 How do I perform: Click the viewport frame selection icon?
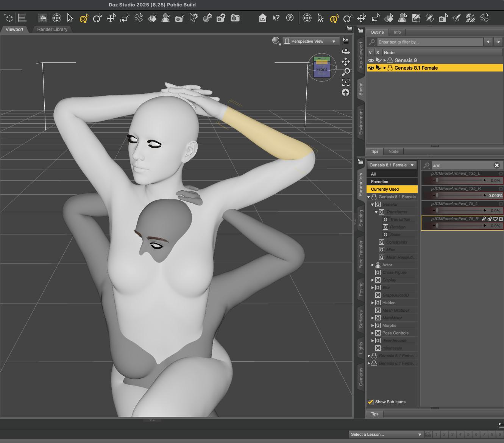tap(346, 82)
